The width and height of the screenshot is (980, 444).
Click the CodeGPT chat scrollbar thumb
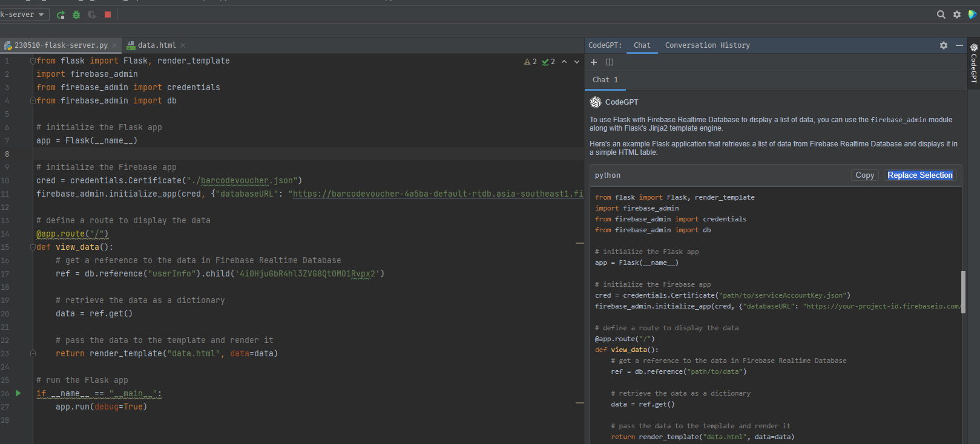click(x=963, y=292)
